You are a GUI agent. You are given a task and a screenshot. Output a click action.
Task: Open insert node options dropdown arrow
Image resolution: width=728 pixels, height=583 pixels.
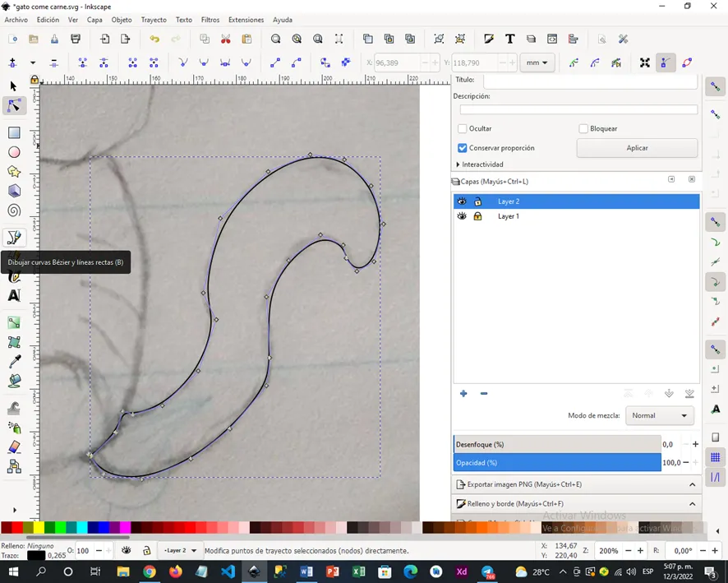33,62
